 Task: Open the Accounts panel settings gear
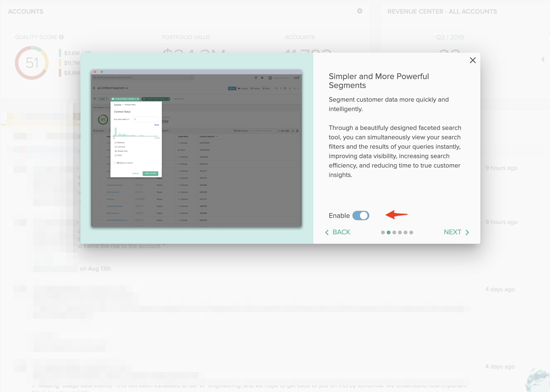[360, 11]
